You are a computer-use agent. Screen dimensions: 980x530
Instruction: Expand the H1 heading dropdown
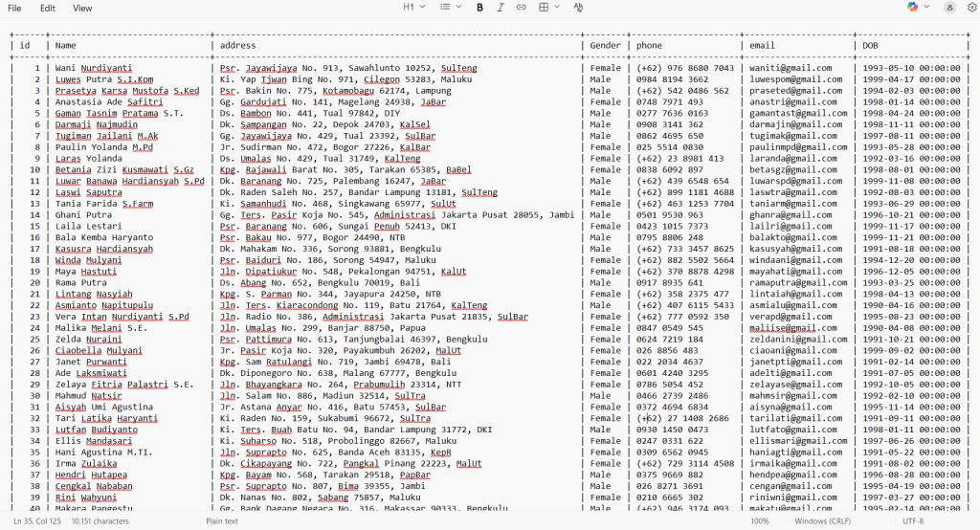click(x=413, y=8)
